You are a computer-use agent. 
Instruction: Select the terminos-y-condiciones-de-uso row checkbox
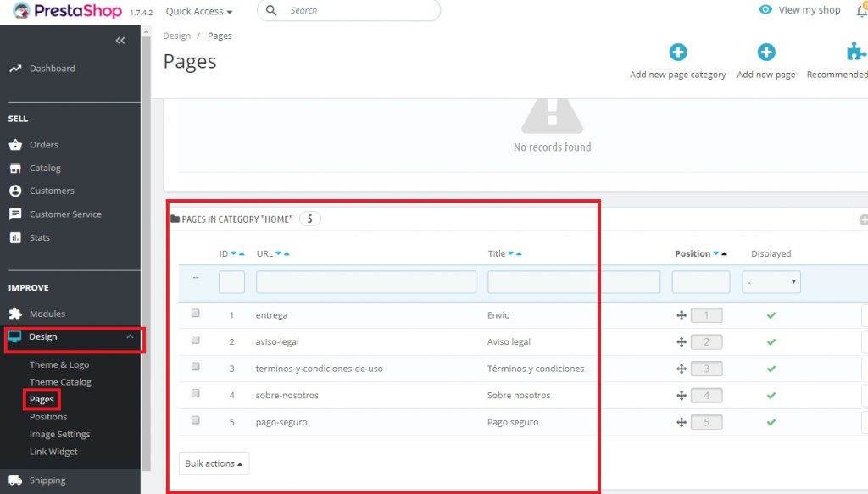click(196, 367)
